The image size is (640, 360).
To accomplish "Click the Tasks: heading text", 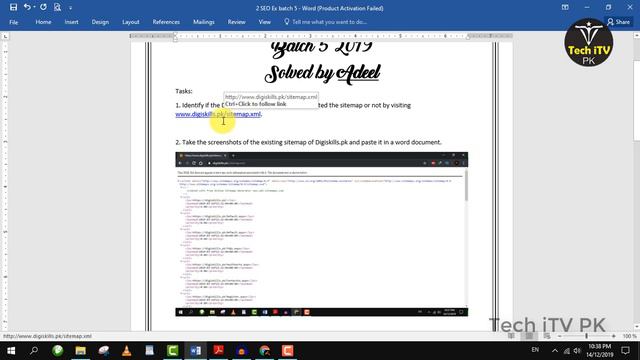I will pyautogui.click(x=184, y=91).
